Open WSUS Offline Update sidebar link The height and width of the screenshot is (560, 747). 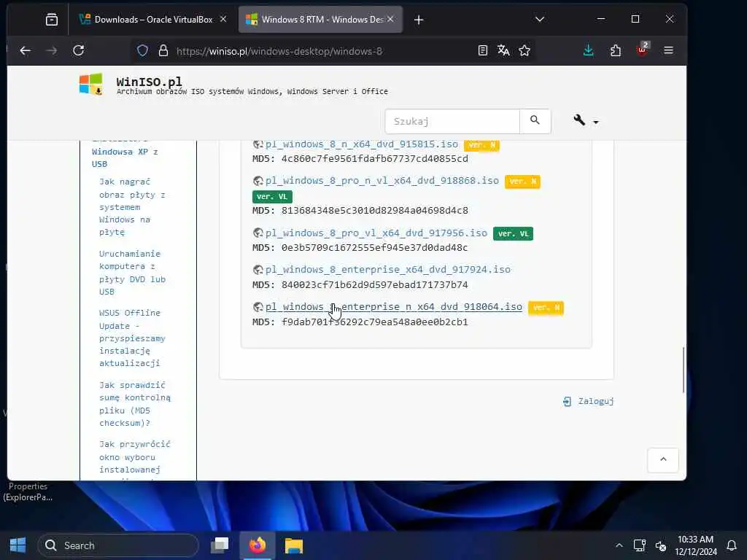(132, 338)
